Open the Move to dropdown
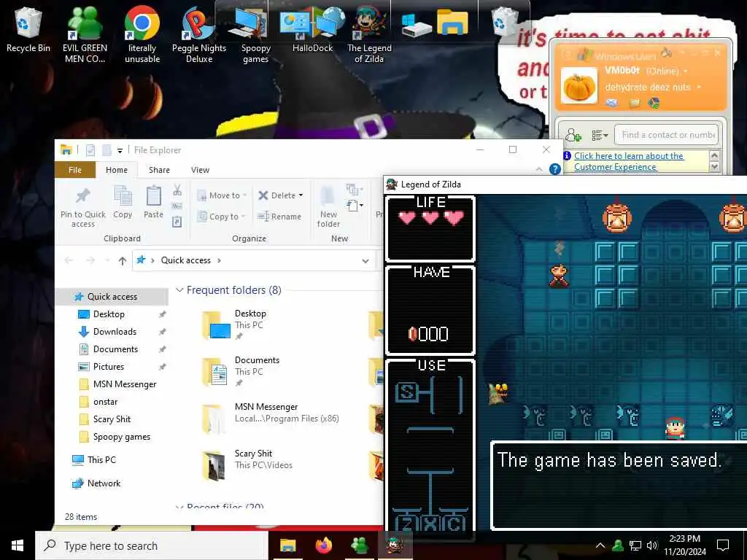The height and width of the screenshot is (560, 747). (x=222, y=195)
